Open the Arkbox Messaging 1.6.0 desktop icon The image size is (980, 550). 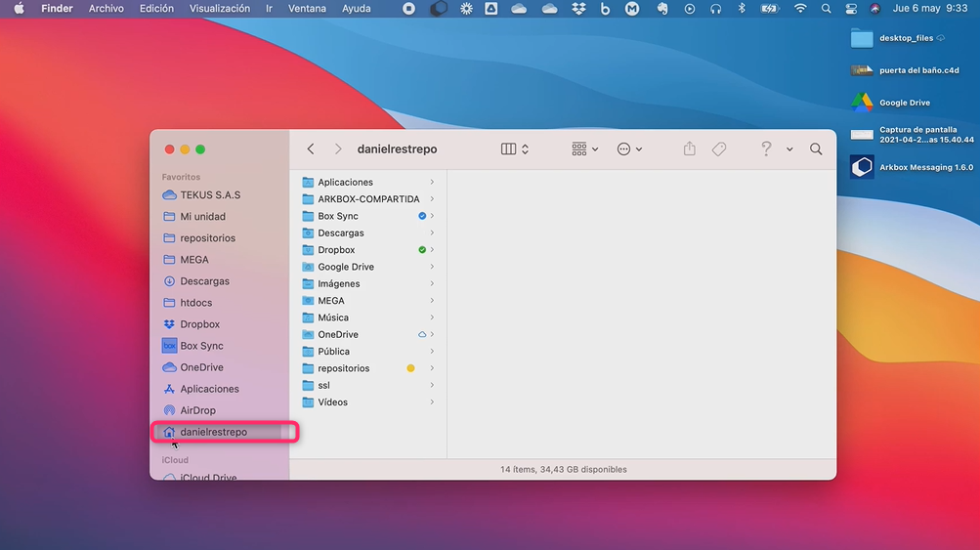tap(862, 167)
